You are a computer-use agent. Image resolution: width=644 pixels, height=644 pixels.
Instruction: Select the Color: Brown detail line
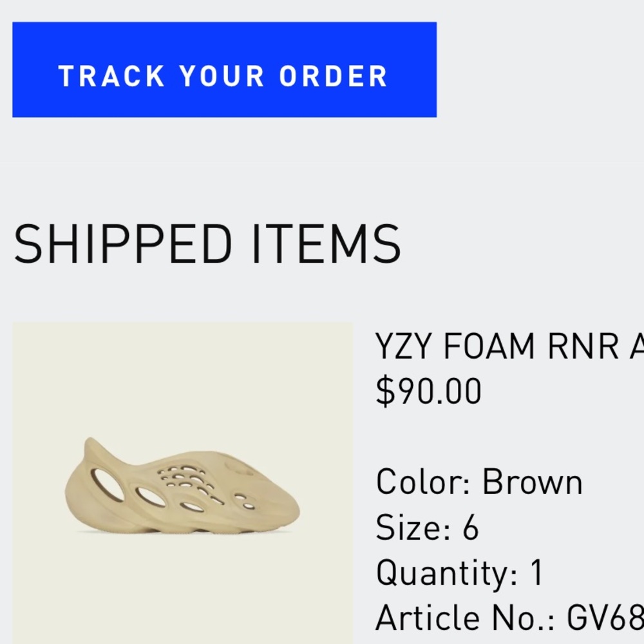pos(479,480)
